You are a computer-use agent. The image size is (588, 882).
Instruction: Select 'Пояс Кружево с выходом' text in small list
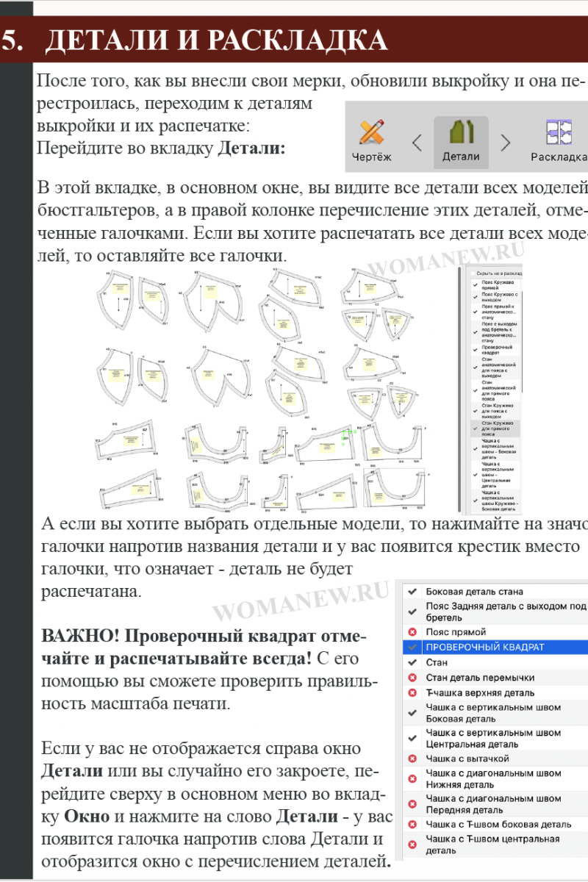[x=500, y=297]
